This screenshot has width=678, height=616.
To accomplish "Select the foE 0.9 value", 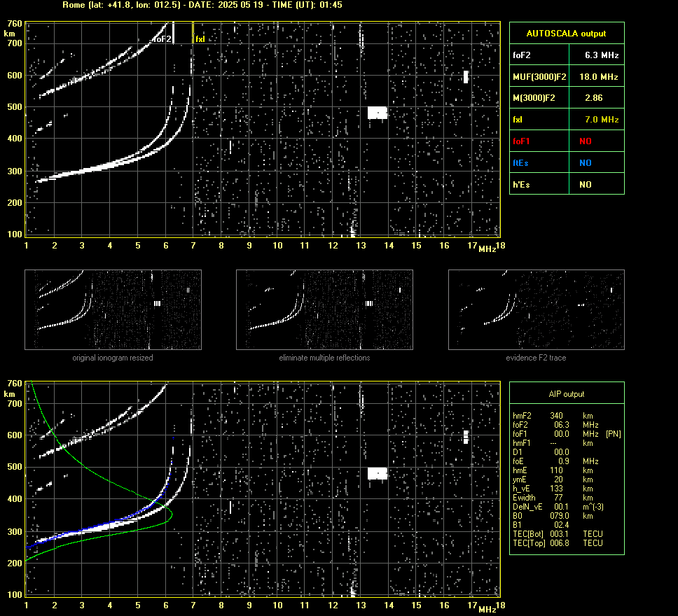I will pyautogui.click(x=563, y=461).
